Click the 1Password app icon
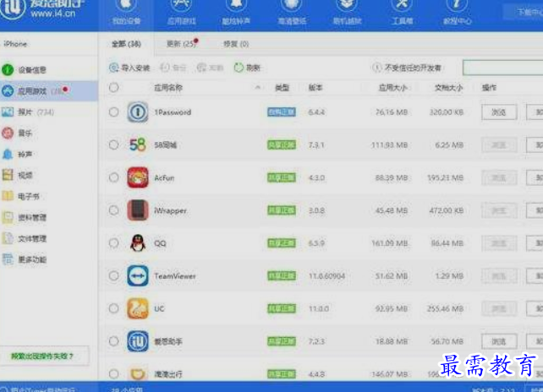 point(138,112)
